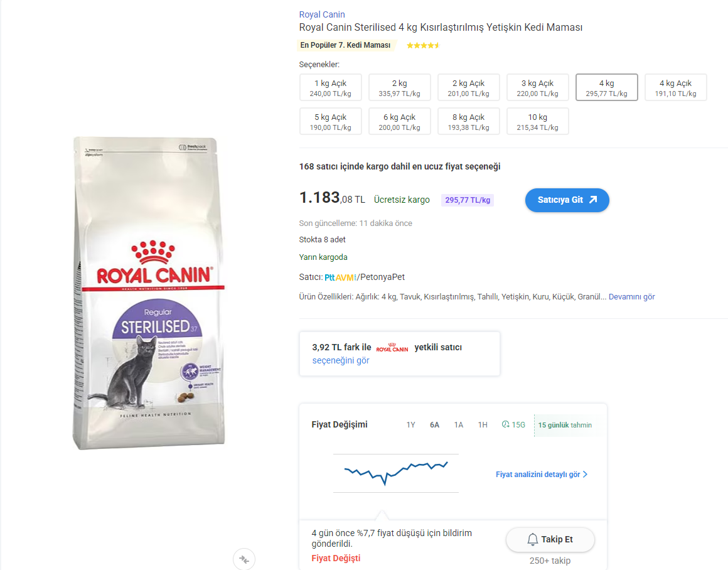Click the Royal Canin Sterilised product image
728x570 pixels.
pyautogui.click(x=149, y=293)
